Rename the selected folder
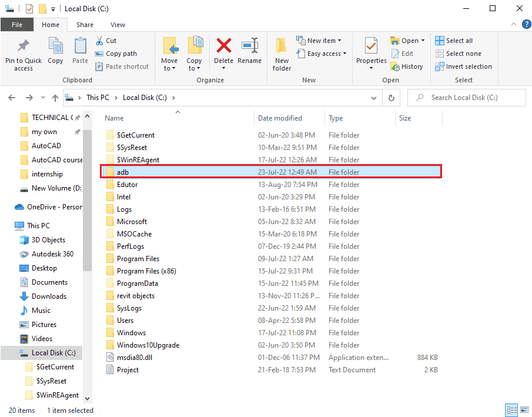Viewport: 532px width, 417px height. point(250,51)
